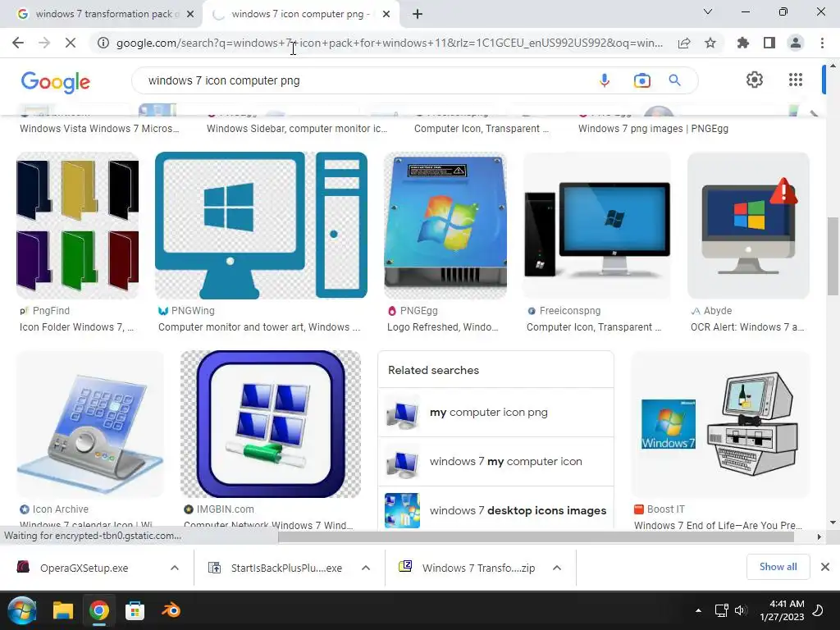Switch to windows 7 transformation pack tab
The width and height of the screenshot is (840, 630).
(x=101, y=14)
